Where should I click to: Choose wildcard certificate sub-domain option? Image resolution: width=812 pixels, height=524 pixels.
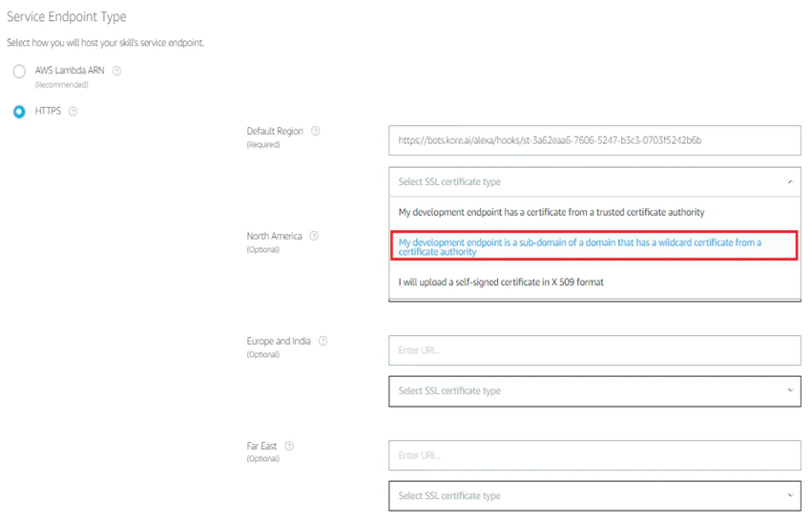[594, 246]
